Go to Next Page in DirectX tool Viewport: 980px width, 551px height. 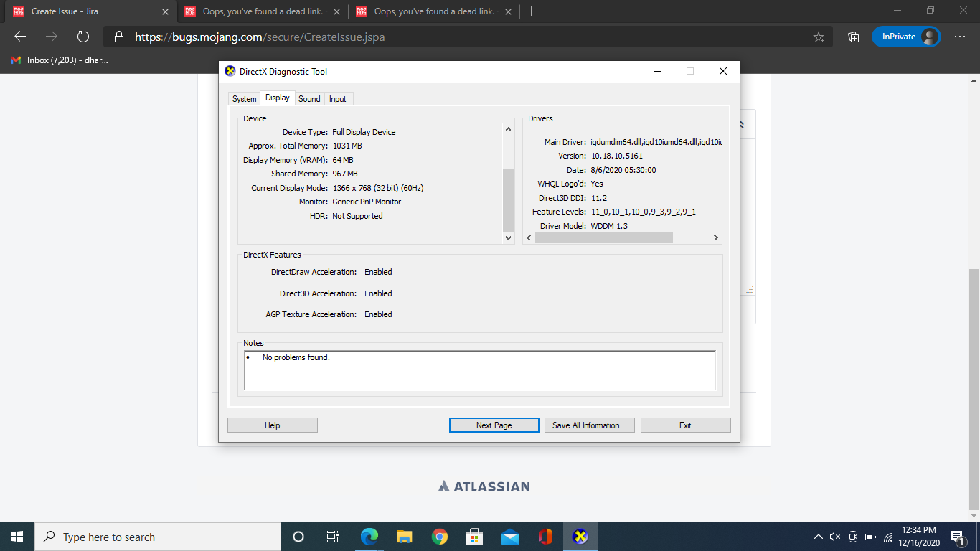(x=494, y=425)
